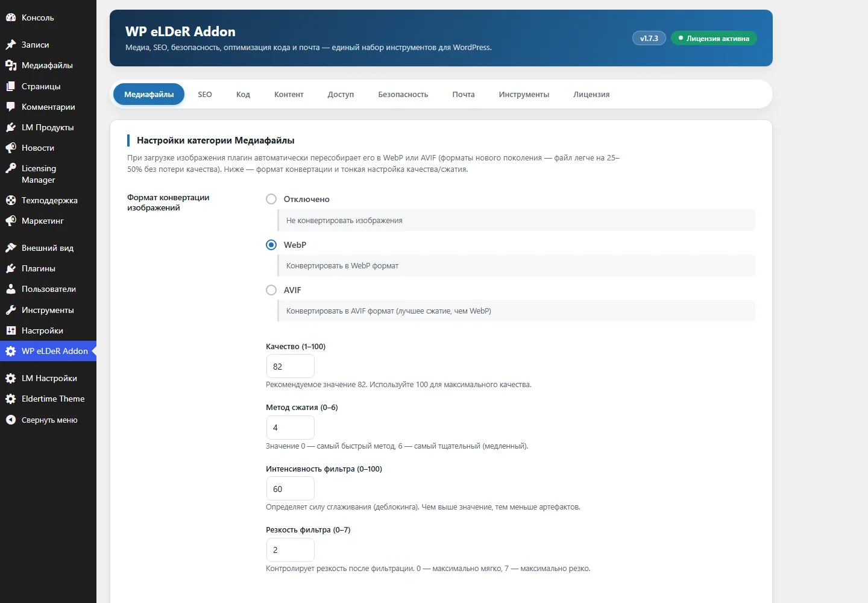Click the Интенсивность фильтра field

(x=290, y=488)
